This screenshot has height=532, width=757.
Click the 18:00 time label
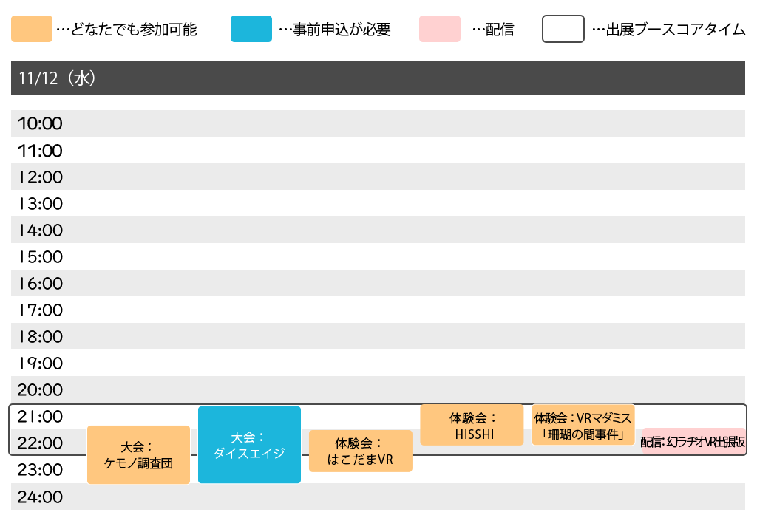pos(40,337)
